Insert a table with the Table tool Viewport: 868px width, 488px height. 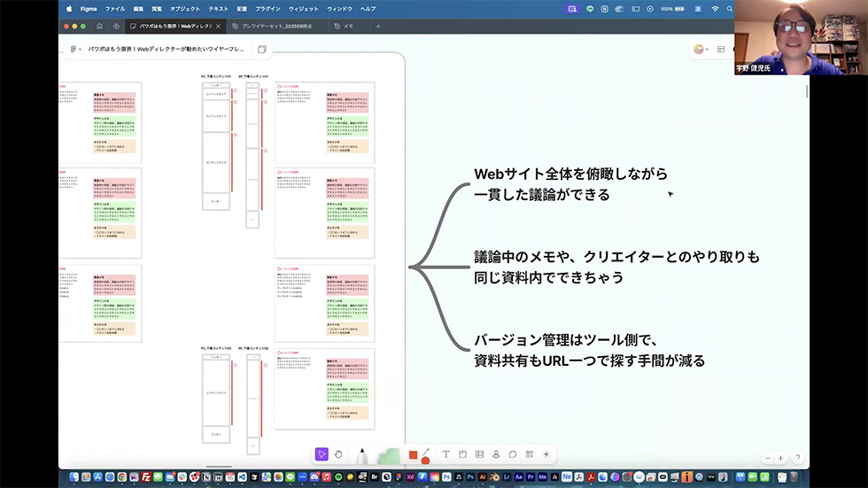point(479,454)
